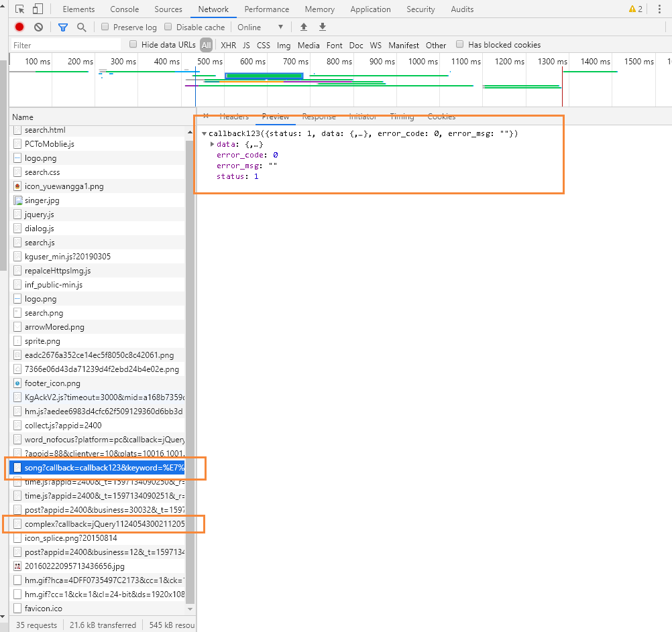This screenshot has height=632, width=672.
Task: Filter requests by JS
Action: tap(246, 45)
